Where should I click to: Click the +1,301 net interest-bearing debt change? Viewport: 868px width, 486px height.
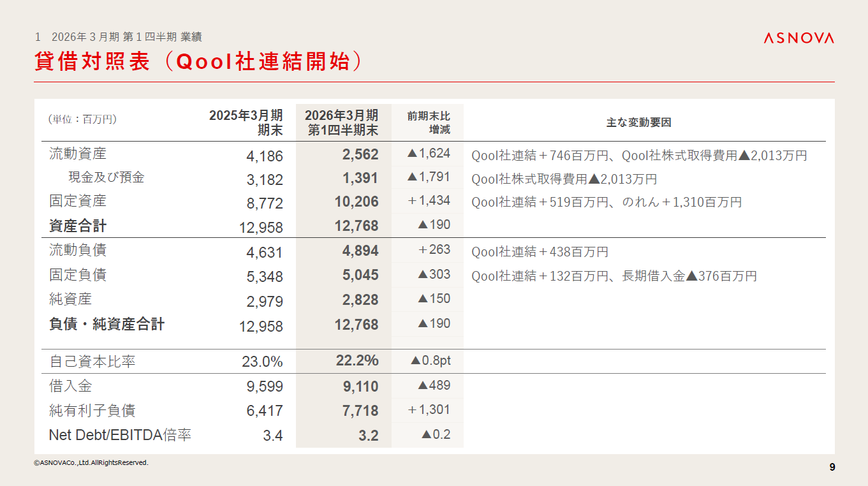pyautogui.click(x=429, y=410)
